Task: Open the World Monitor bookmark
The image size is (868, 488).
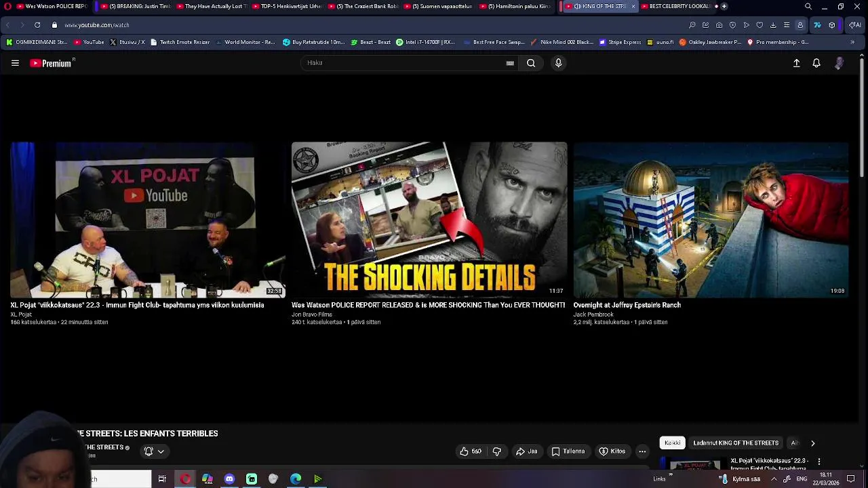Action: point(245,42)
